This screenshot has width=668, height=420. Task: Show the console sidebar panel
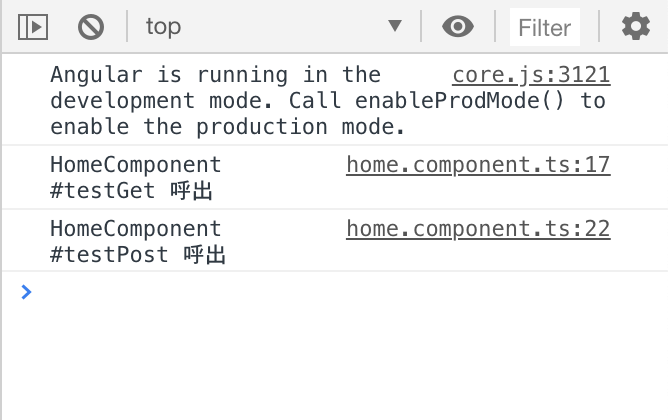[x=33, y=27]
